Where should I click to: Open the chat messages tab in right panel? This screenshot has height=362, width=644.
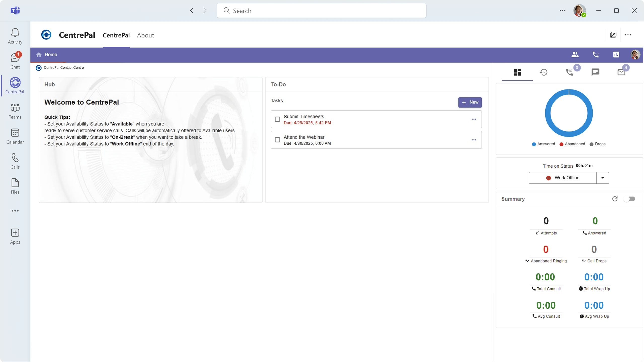[x=595, y=72]
